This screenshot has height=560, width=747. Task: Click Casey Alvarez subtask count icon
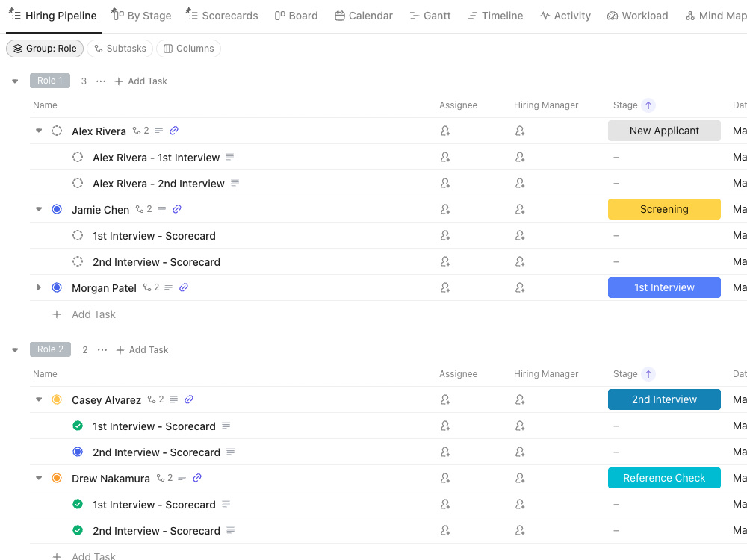[156, 399]
